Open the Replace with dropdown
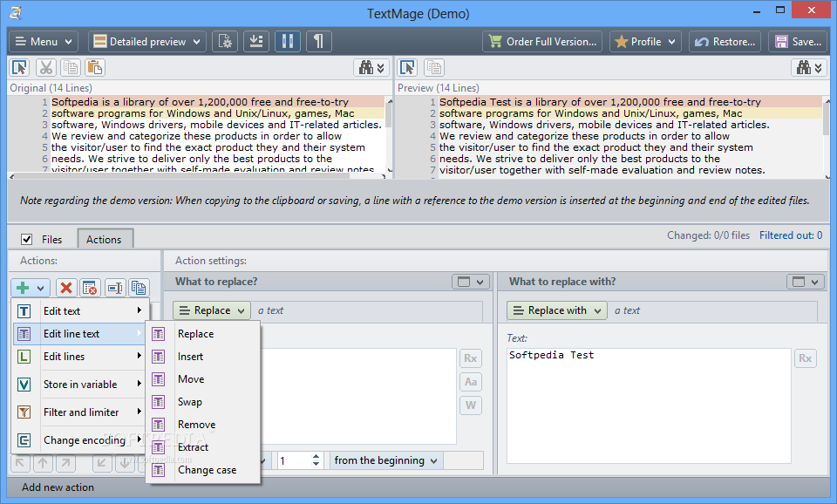Screen dimensions: 837x504 pyautogui.click(x=557, y=310)
